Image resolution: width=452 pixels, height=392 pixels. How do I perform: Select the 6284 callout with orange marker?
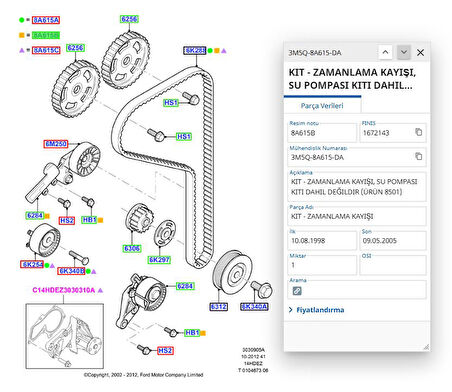[x=35, y=215]
